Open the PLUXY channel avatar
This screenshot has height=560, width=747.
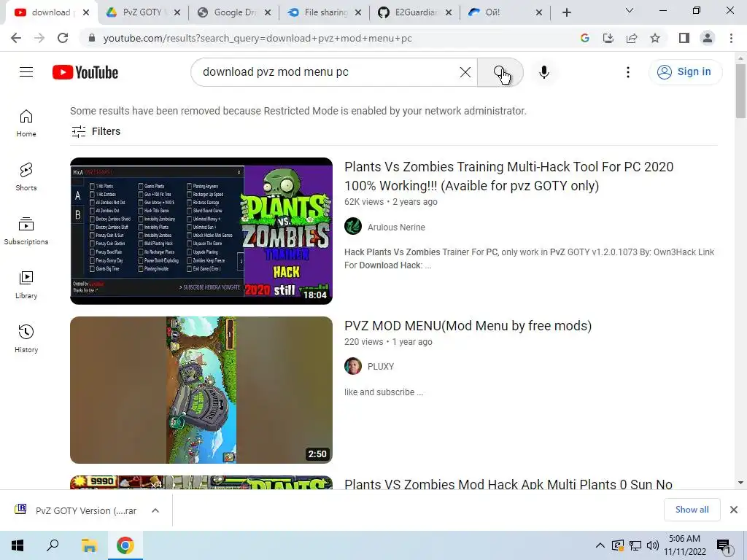[x=353, y=367]
